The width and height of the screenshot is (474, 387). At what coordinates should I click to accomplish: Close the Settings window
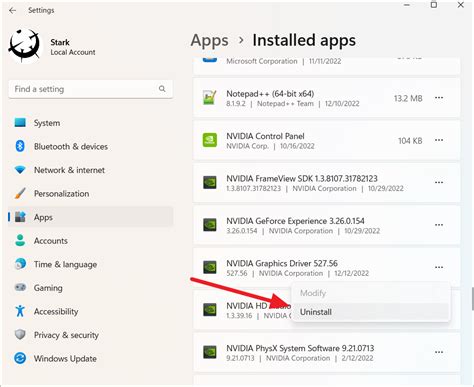tap(461, 5)
